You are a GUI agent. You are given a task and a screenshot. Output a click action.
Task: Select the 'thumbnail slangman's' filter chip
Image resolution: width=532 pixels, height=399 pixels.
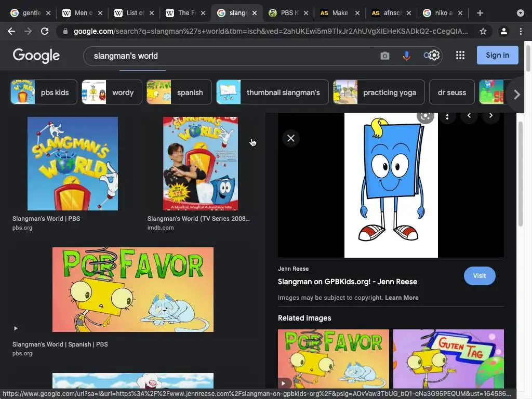point(272,92)
